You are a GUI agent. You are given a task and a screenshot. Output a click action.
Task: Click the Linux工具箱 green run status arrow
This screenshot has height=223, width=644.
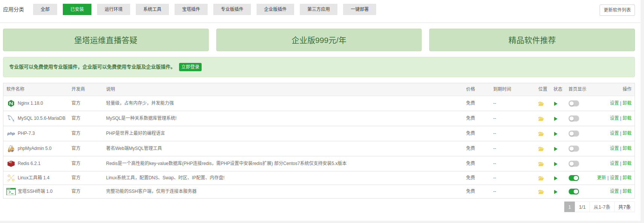(x=556, y=178)
